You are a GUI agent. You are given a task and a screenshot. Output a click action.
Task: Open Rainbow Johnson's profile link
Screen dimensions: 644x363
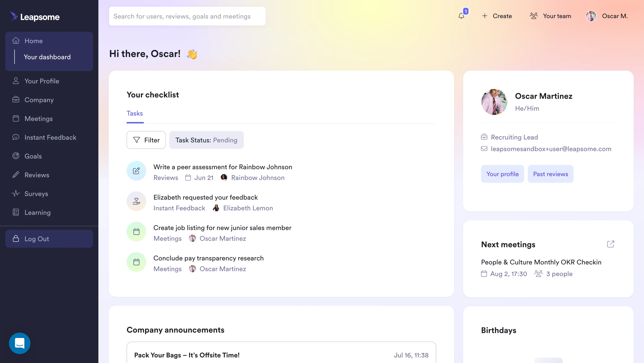(258, 178)
